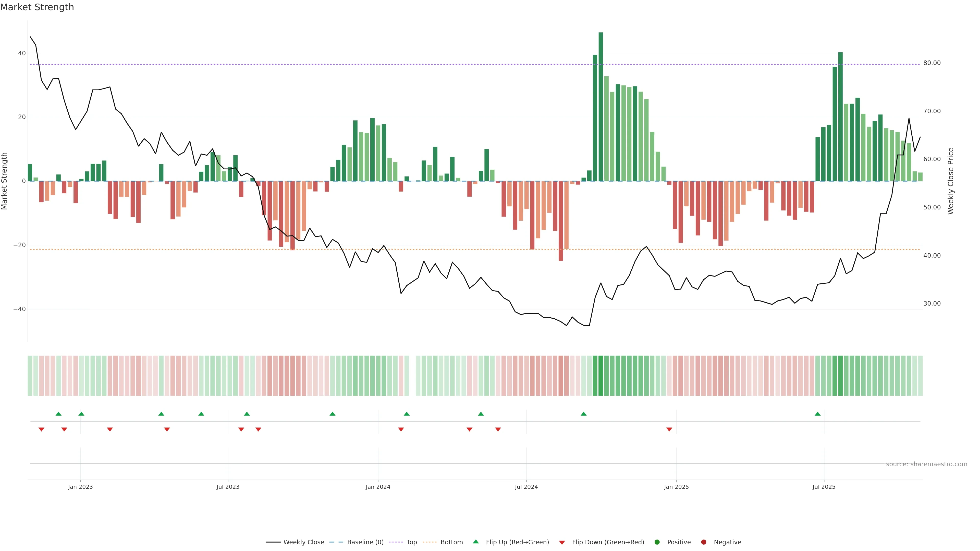Click the Flip Down red triangle legend icon
Screen dimensions: 980x551
click(562, 543)
